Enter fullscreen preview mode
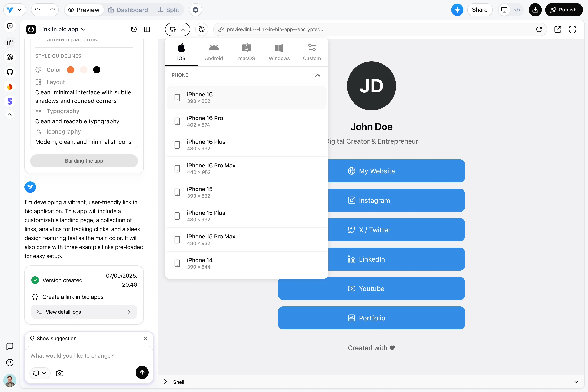The height and width of the screenshot is (392, 588). [572, 29]
